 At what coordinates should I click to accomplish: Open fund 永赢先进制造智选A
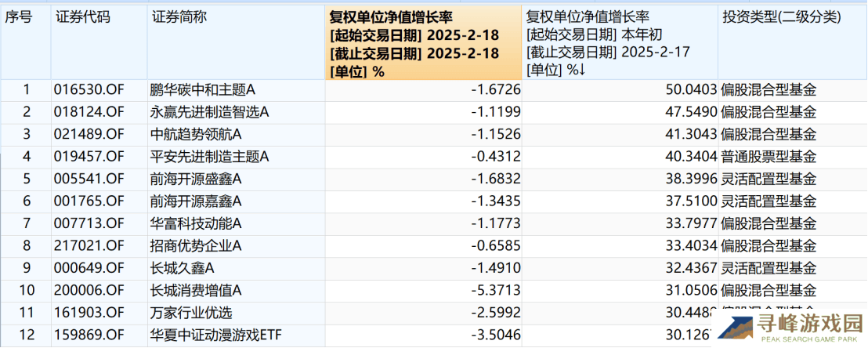point(210,113)
